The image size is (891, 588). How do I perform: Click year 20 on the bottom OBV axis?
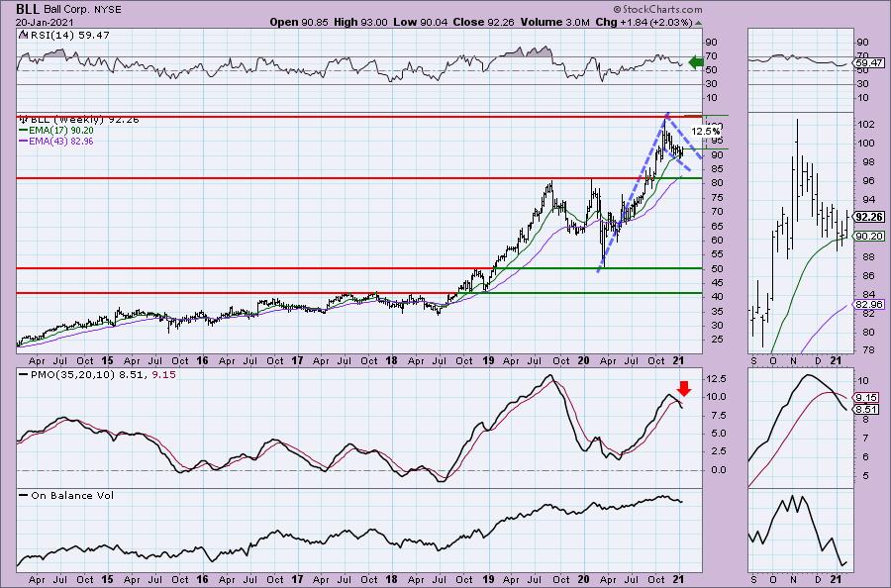coord(583,580)
